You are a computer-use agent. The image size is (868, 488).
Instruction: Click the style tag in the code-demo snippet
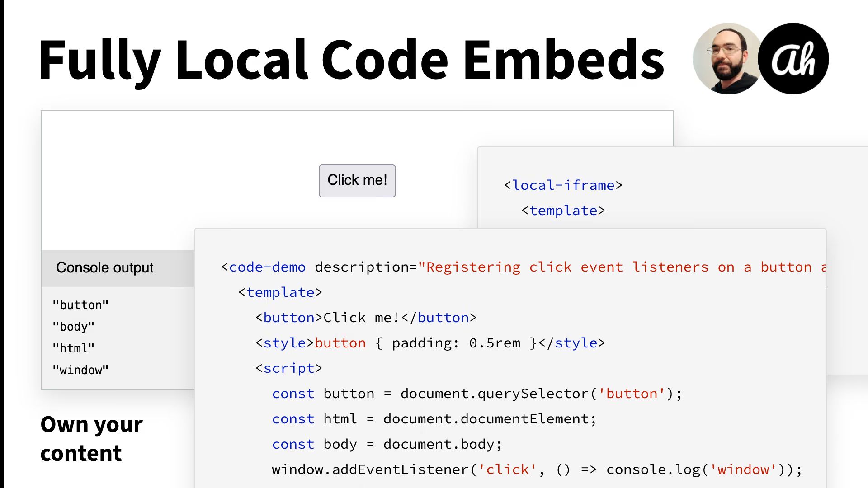(x=284, y=343)
